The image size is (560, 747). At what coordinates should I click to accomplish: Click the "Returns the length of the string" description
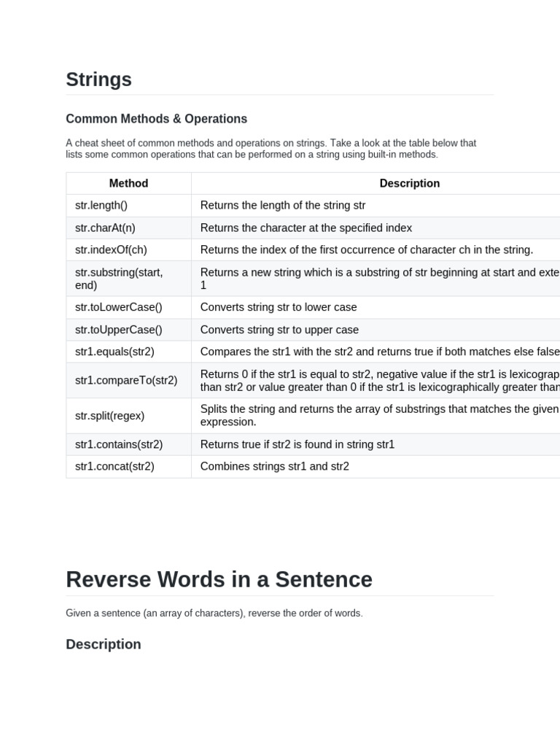[x=283, y=206]
